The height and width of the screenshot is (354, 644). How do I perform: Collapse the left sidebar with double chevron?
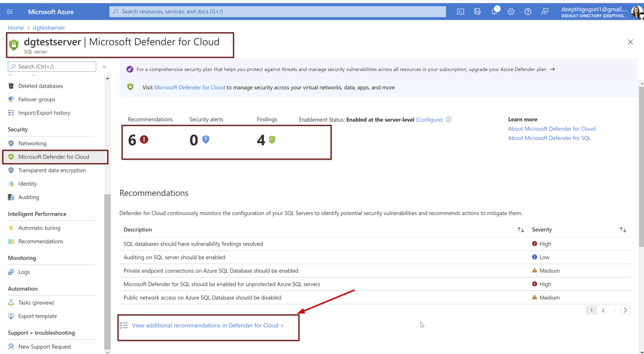(104, 67)
